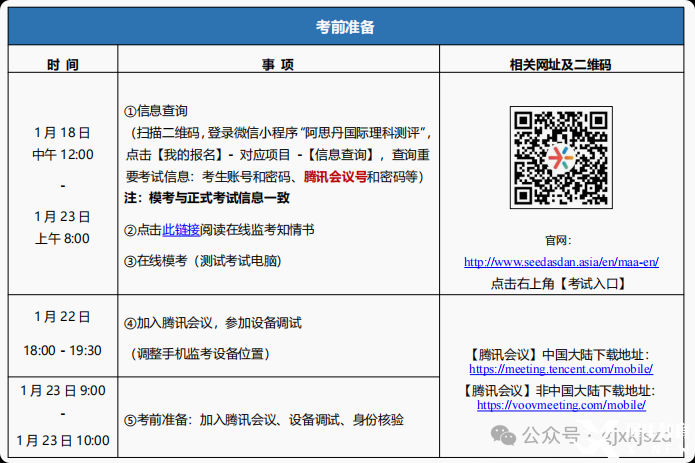695x463 pixels.
Task: Click the ①信息查询 item heading
Action: click(x=156, y=111)
